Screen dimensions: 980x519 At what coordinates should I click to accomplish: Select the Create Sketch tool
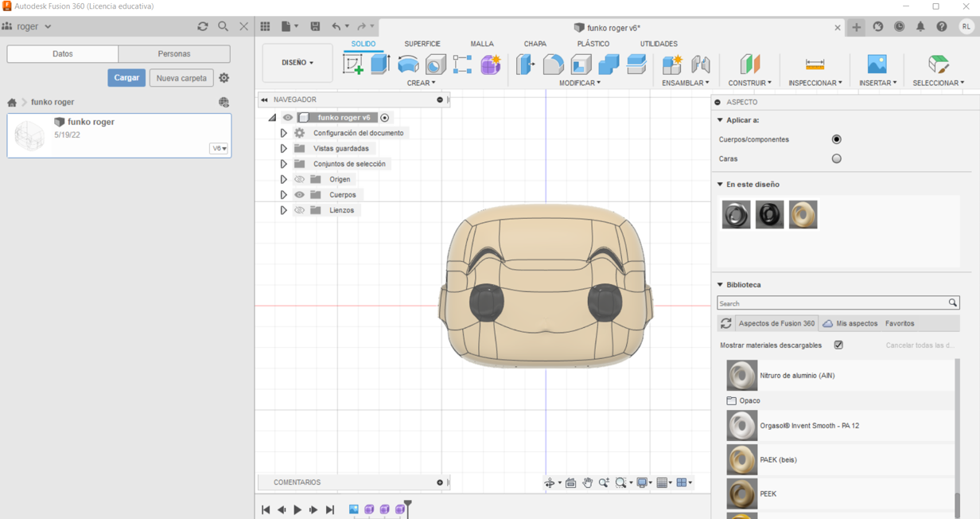coord(353,64)
